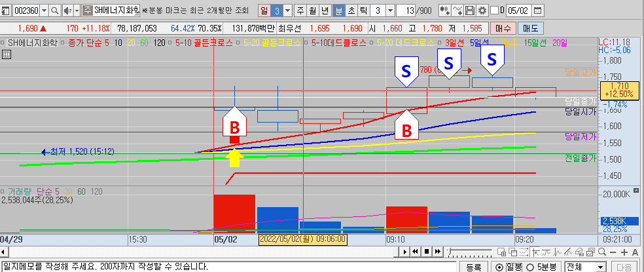
Task: Click the A text tool icon
Action: [635, 252]
